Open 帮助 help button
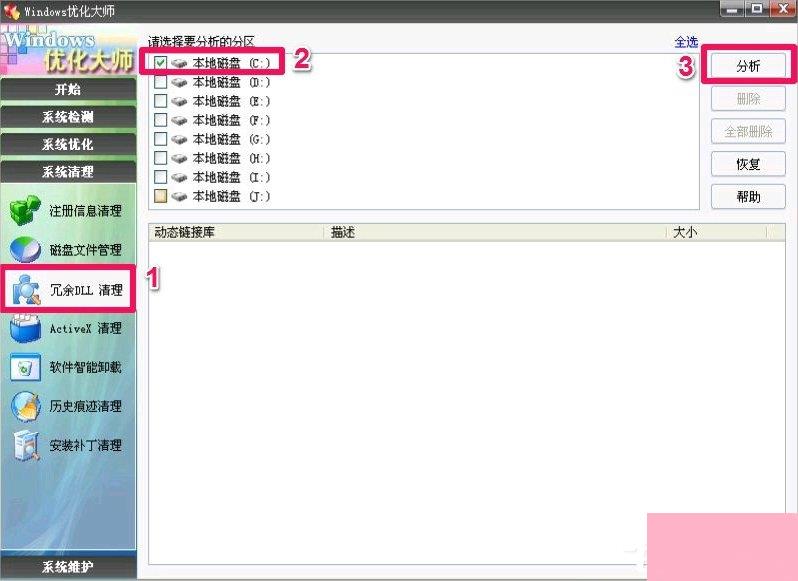 pyautogui.click(x=748, y=197)
